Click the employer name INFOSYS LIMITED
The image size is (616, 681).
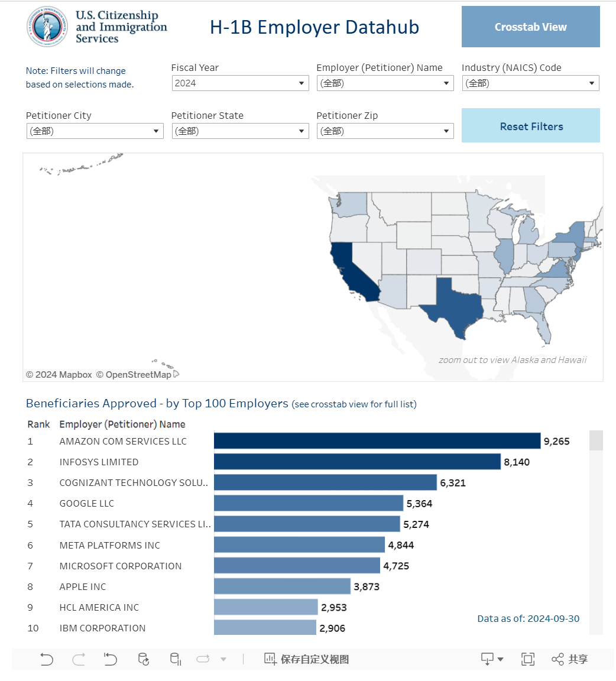click(99, 462)
